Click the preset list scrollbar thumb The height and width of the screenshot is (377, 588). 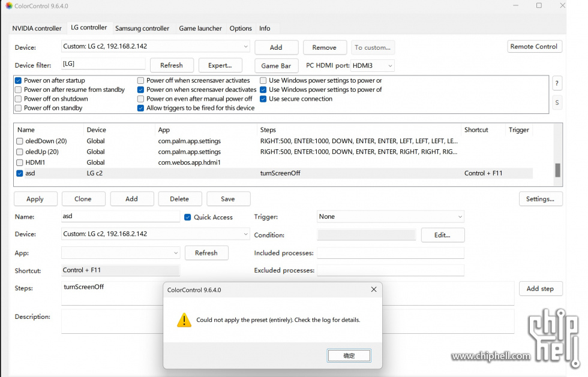[x=557, y=170]
